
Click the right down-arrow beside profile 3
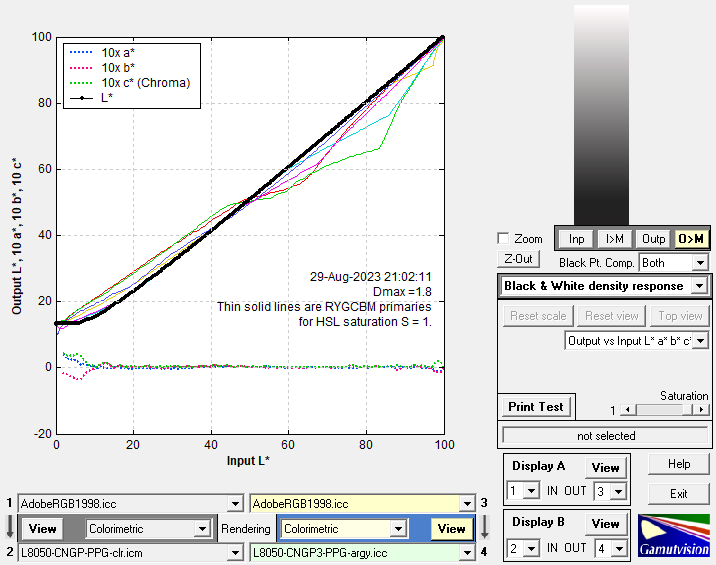point(485,527)
